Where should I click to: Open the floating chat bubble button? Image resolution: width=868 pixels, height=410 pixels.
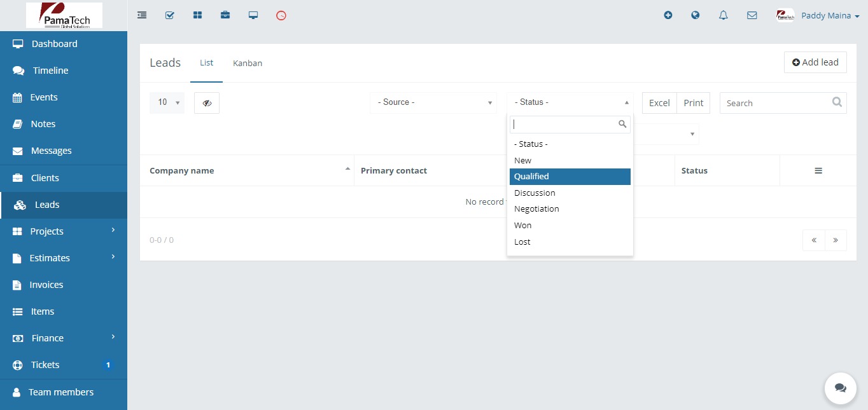pos(841,388)
